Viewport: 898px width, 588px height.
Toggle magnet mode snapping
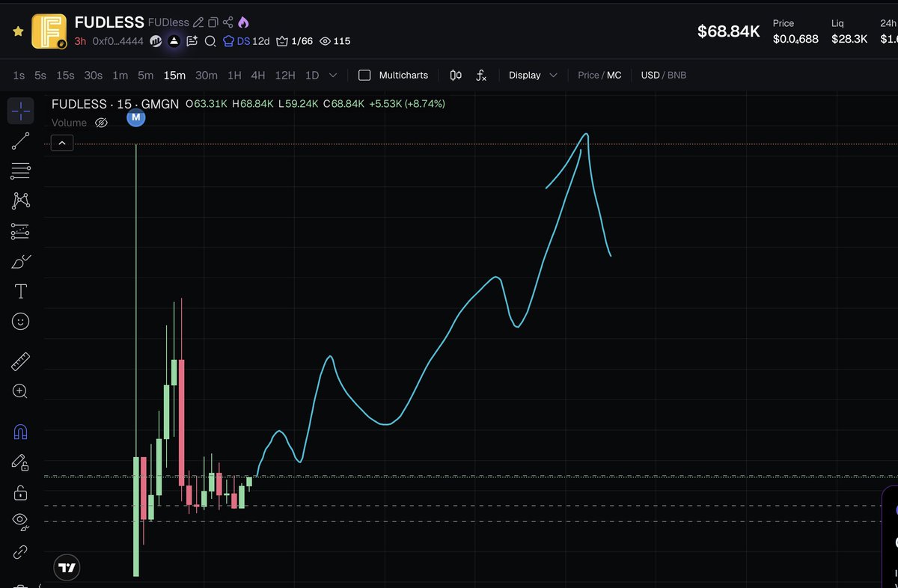pos(20,432)
